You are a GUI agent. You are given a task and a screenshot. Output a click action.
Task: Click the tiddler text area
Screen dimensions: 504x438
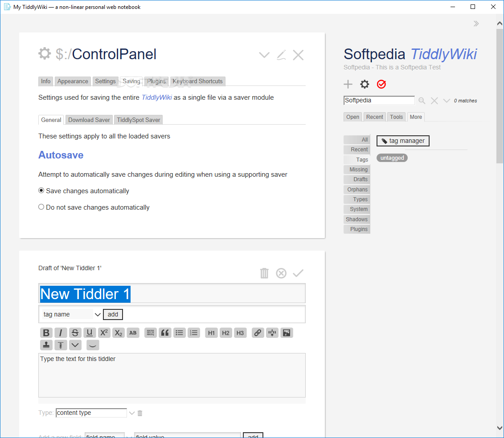point(172,375)
